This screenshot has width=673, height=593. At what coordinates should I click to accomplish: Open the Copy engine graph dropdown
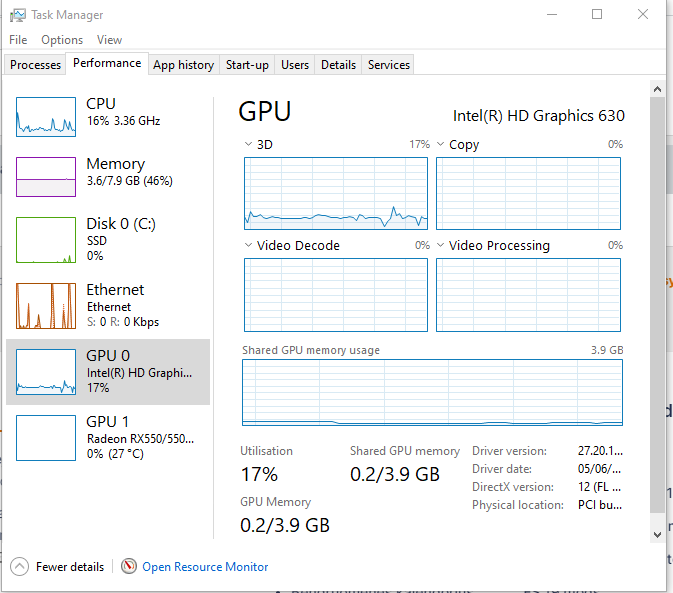click(440, 144)
